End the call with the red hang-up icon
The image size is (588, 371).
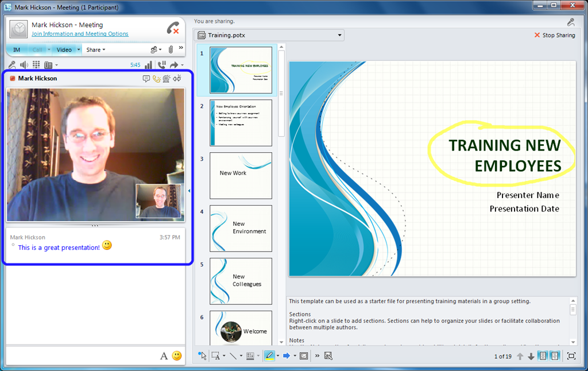point(173,29)
